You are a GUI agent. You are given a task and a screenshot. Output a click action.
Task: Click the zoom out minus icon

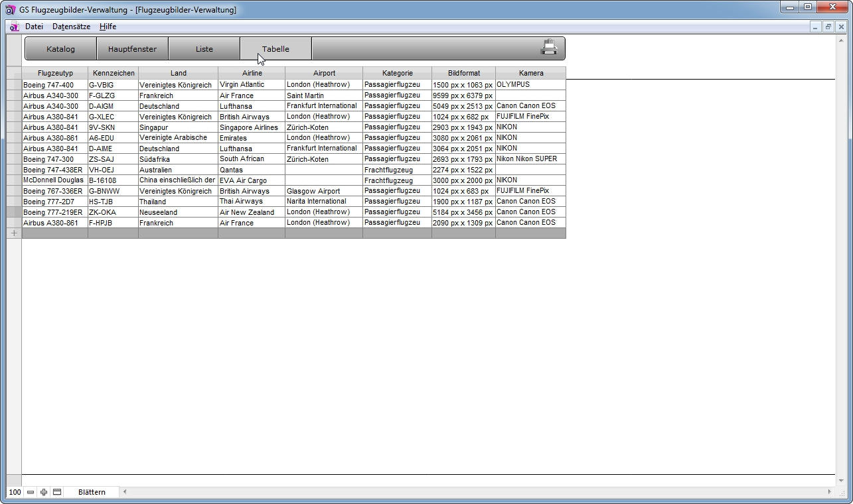tap(31, 492)
